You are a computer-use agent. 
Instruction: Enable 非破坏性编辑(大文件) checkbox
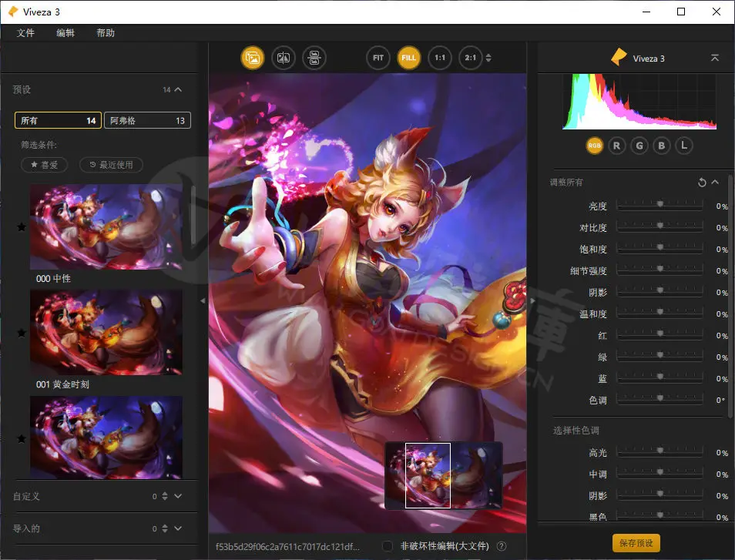(388, 546)
